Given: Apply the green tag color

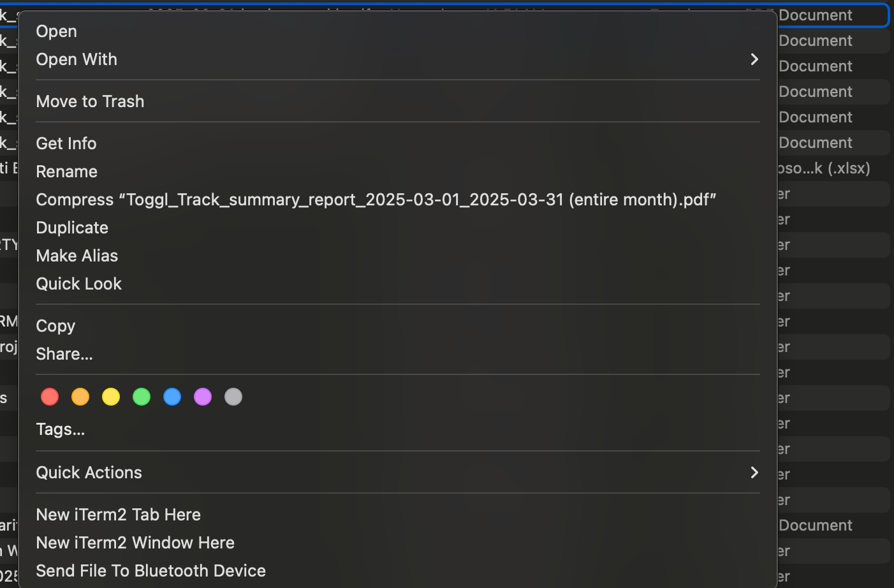Looking at the screenshot, I should (142, 397).
